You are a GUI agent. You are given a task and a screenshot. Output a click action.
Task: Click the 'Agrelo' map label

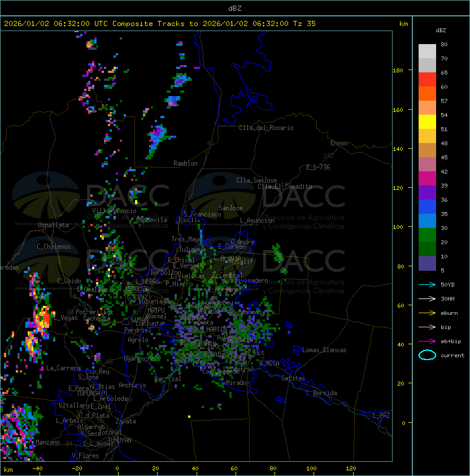pyautogui.click(x=138, y=340)
